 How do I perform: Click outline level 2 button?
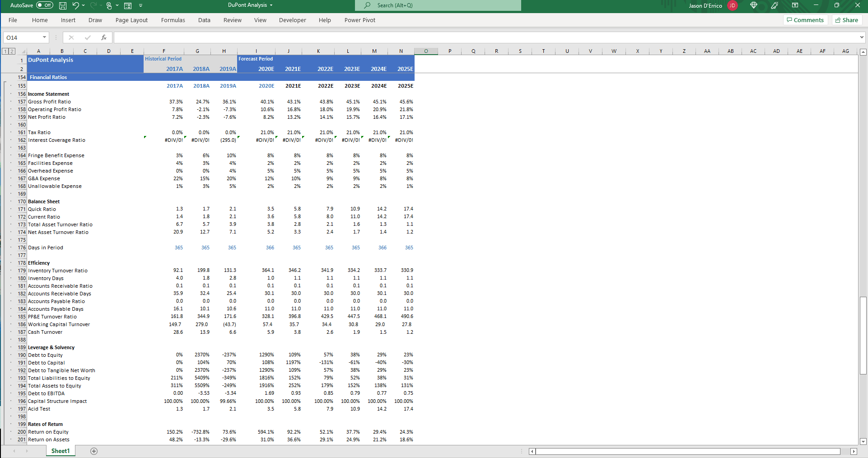point(12,51)
